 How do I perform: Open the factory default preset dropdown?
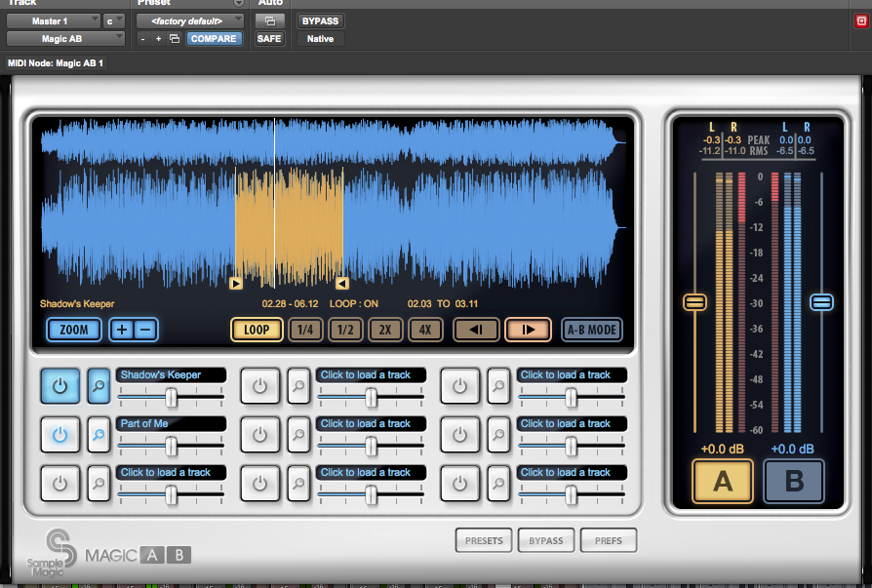[x=190, y=20]
